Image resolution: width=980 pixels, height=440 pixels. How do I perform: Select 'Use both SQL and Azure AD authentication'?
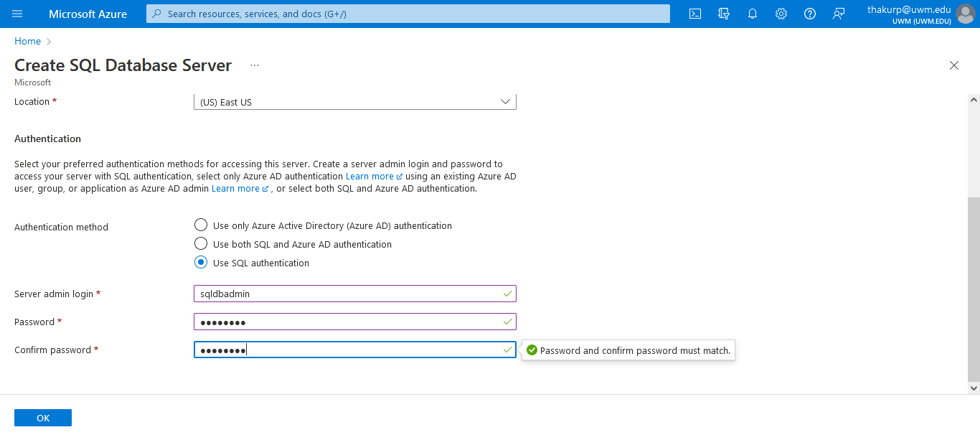(201, 243)
